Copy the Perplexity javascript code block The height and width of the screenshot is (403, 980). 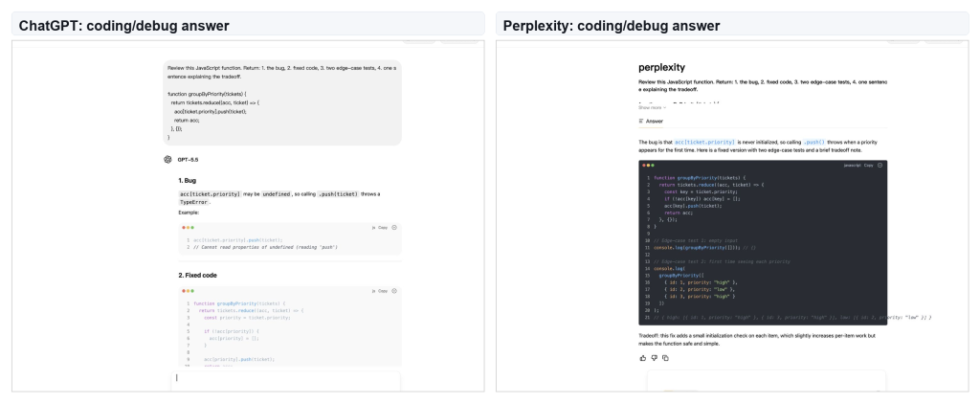(x=869, y=165)
